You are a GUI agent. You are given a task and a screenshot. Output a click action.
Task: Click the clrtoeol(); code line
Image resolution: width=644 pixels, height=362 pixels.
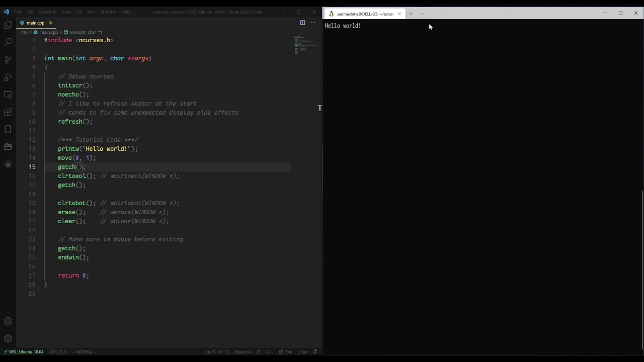click(x=77, y=176)
